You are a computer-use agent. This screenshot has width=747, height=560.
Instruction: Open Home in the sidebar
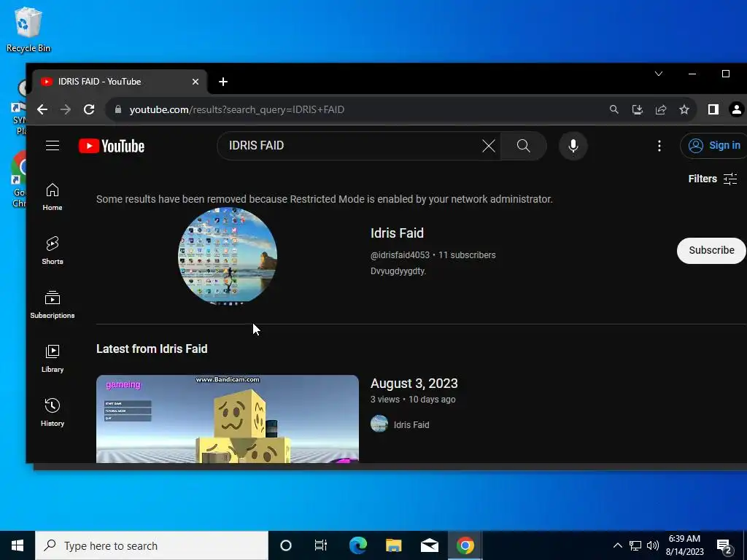(x=53, y=197)
